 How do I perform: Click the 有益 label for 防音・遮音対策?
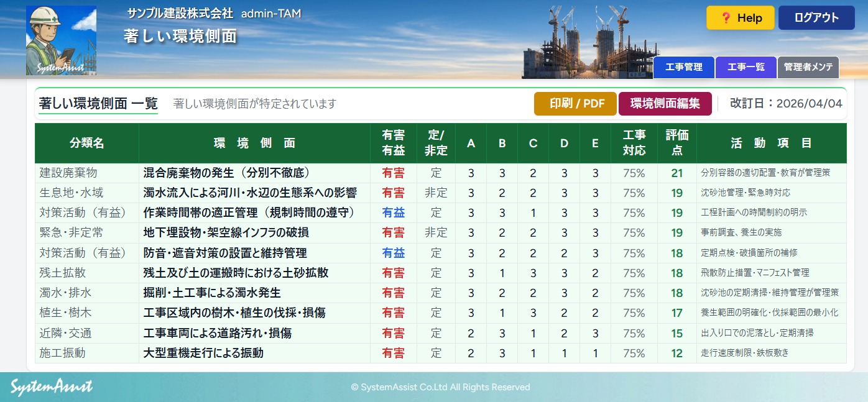tap(393, 253)
